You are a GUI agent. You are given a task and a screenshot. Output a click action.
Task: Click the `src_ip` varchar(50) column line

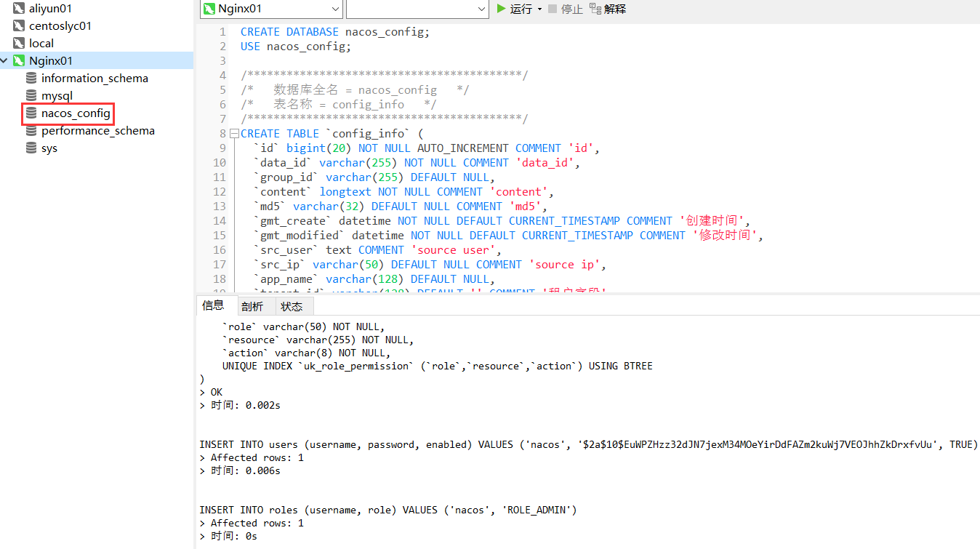click(430, 265)
